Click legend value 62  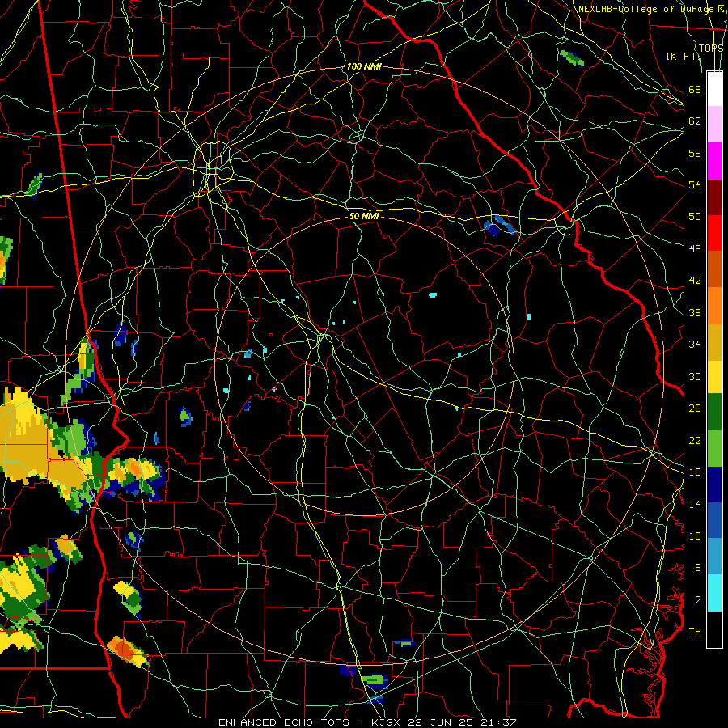695,121
